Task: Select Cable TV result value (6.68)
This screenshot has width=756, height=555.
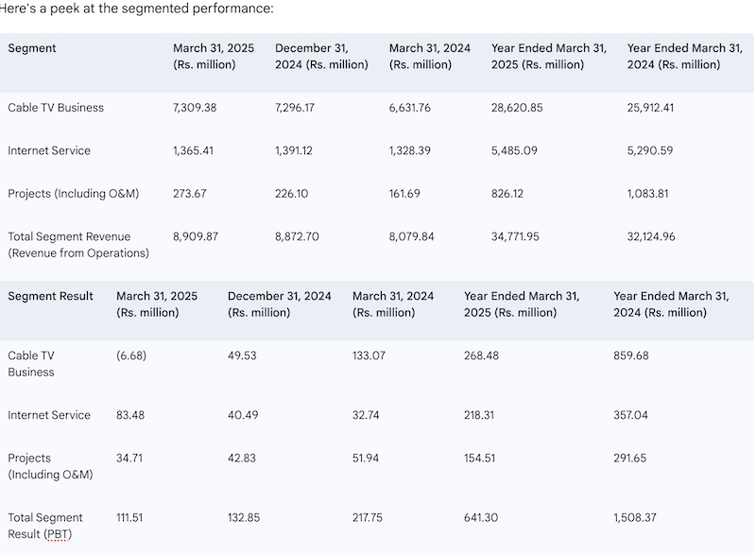Action: (131, 356)
